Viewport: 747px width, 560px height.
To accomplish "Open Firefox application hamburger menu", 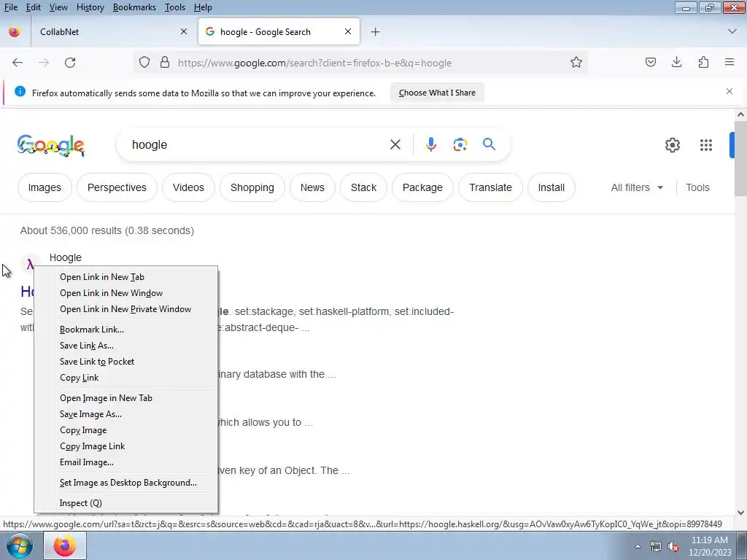I will tap(729, 63).
